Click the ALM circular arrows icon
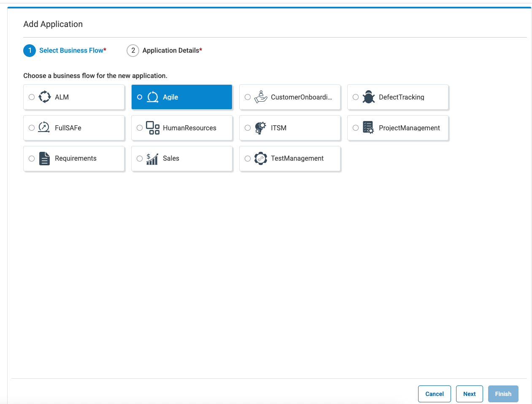The width and height of the screenshot is (532, 404). (x=45, y=97)
